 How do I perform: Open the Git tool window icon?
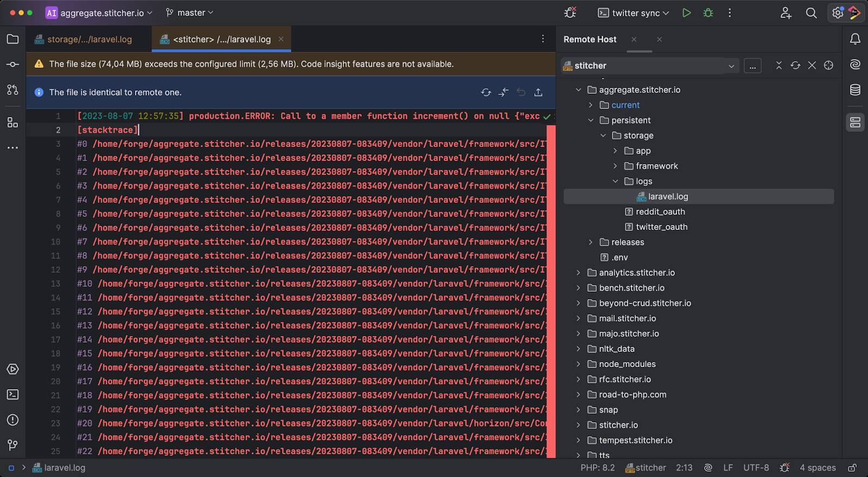point(12,445)
